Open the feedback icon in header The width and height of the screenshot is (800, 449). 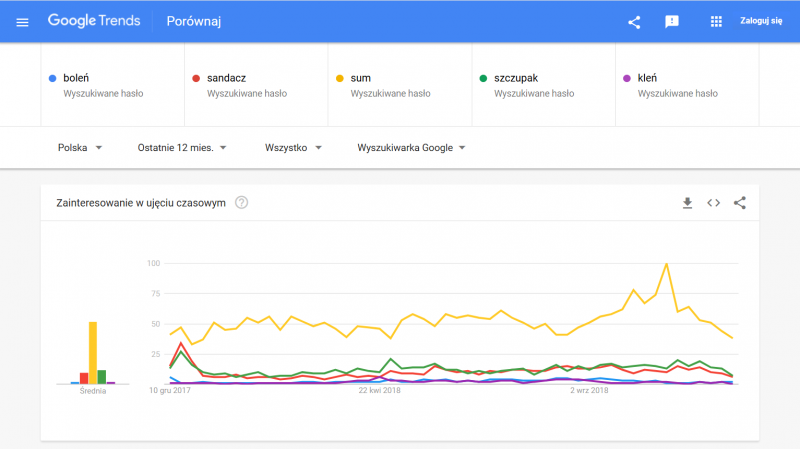tap(672, 22)
